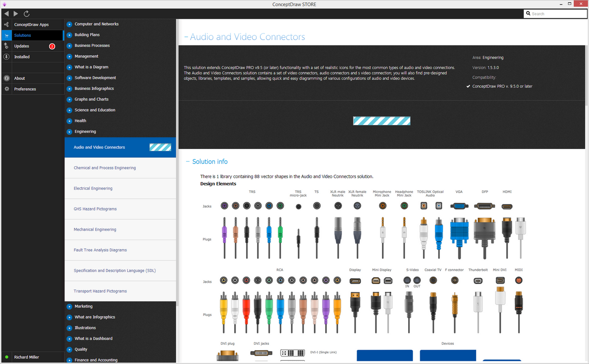Image resolution: width=589 pixels, height=364 pixels.
Task: Click the S-Video OUT jack
Action: click(x=417, y=279)
